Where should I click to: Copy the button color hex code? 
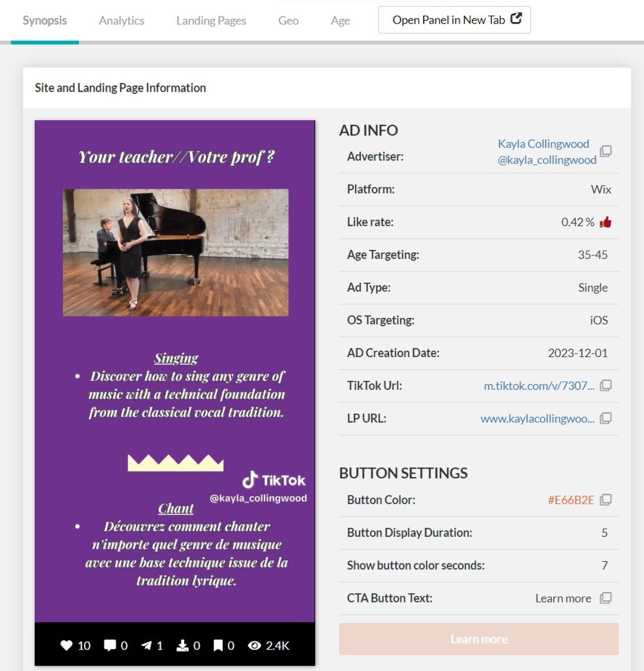[x=606, y=500]
